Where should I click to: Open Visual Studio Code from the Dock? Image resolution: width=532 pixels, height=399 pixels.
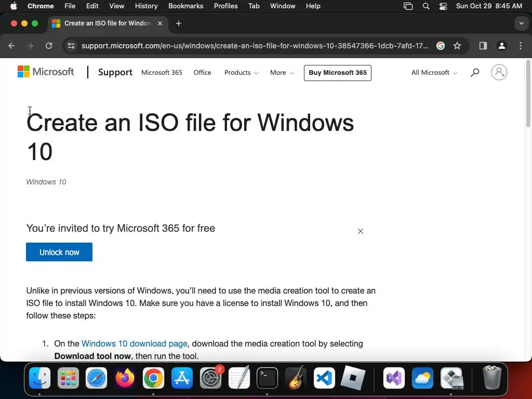coord(324,378)
